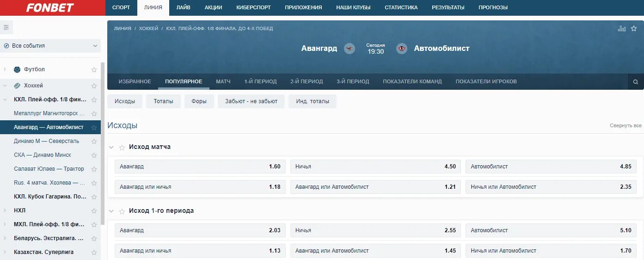Star the Казахстан. Суперлига row
Viewport: 644px width, 260px height.
(94, 252)
